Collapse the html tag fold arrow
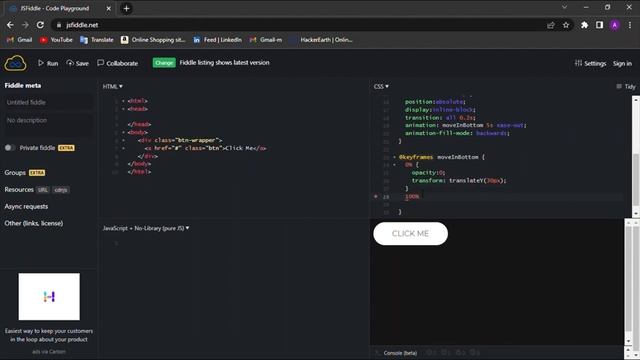 [x=123, y=101]
